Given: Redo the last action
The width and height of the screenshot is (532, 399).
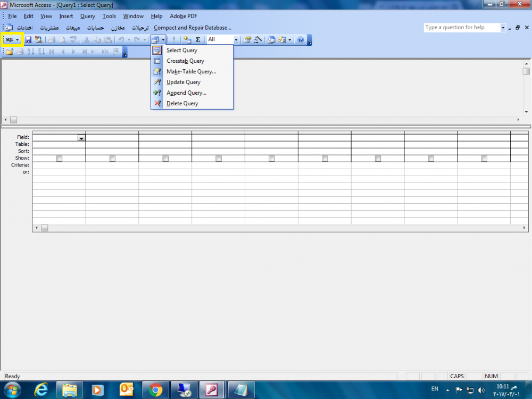Looking at the screenshot, I should pos(137,40).
